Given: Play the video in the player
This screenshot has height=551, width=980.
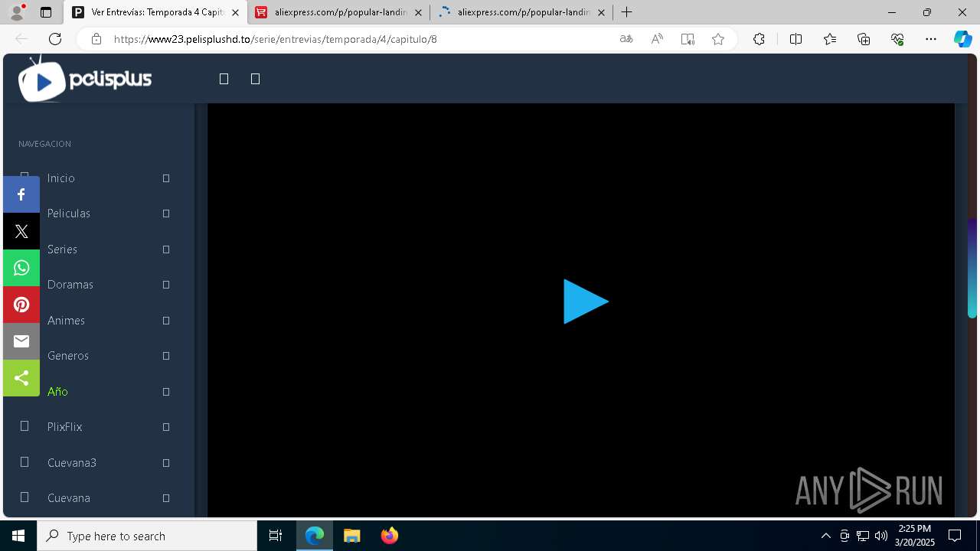Looking at the screenshot, I should point(586,302).
